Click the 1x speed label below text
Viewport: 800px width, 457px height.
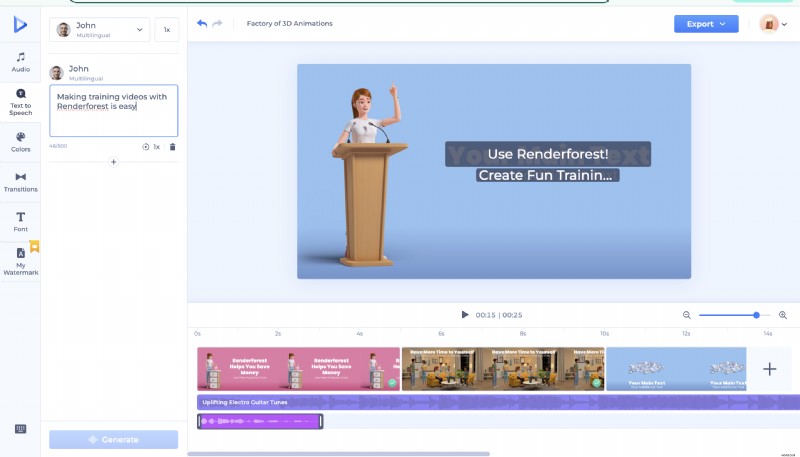tap(157, 147)
